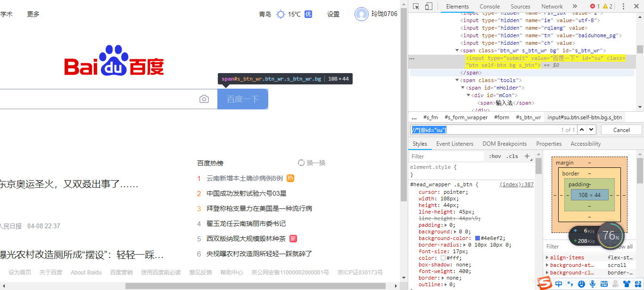Switch to the Sources tab

coord(520,7)
